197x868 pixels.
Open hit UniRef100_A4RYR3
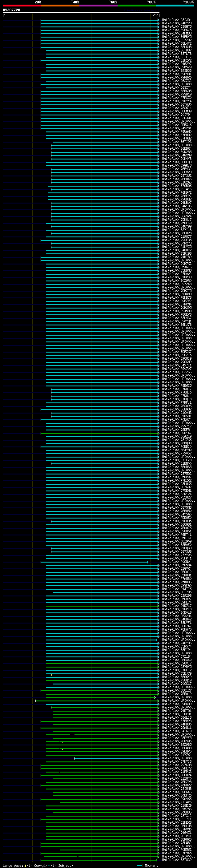177,23
